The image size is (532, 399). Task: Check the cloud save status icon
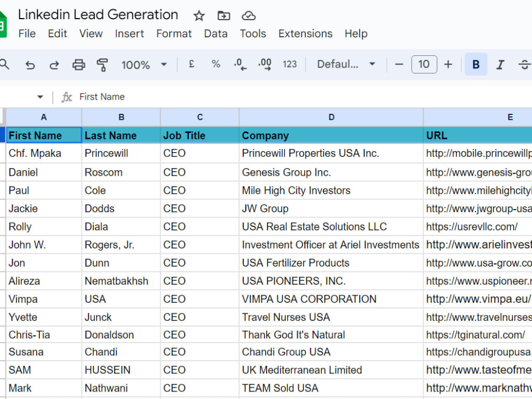coord(248,15)
